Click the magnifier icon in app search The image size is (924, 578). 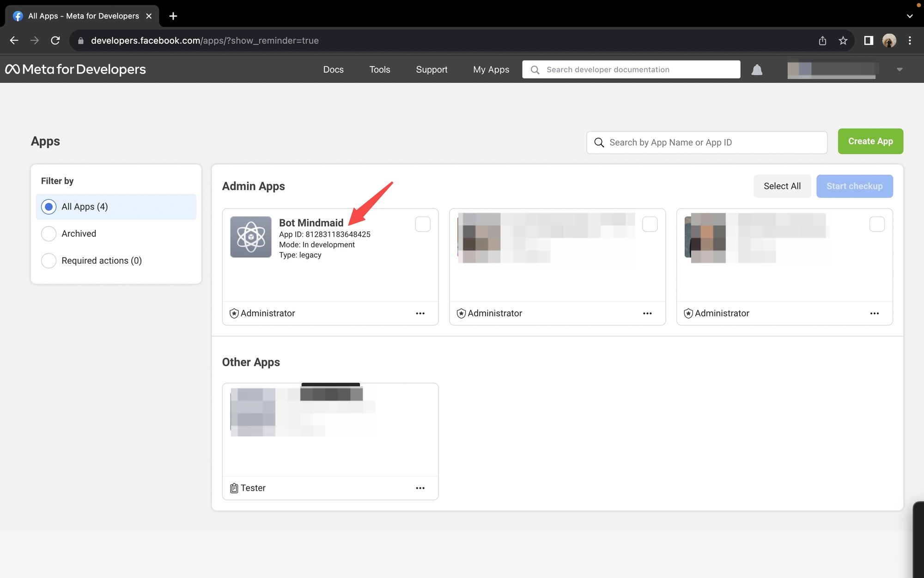tap(599, 142)
